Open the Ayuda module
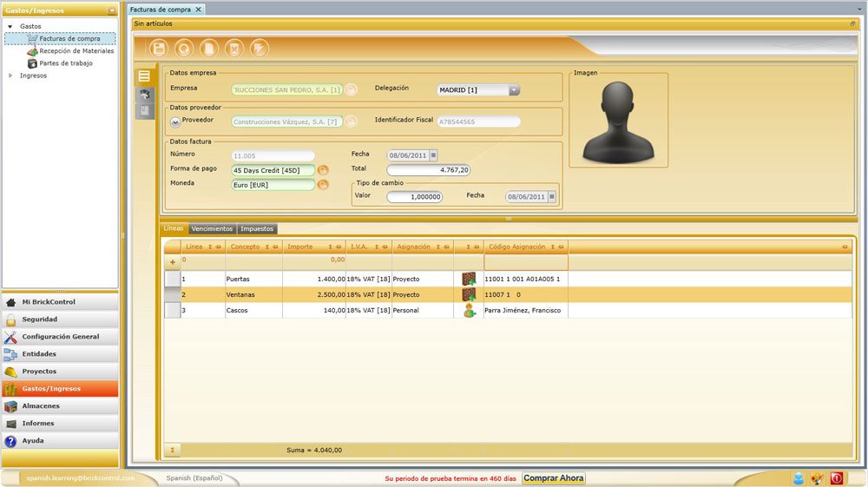Viewport: 868px width, 487px height. (x=60, y=440)
